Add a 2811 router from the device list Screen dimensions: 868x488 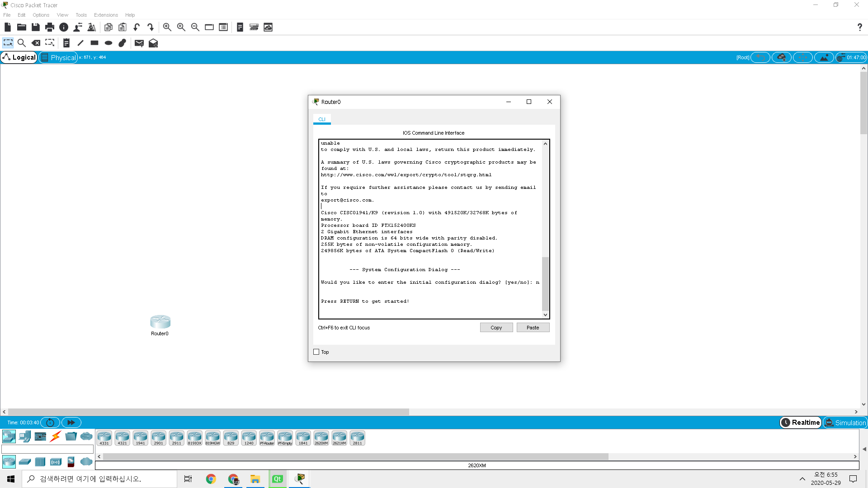[x=357, y=437]
